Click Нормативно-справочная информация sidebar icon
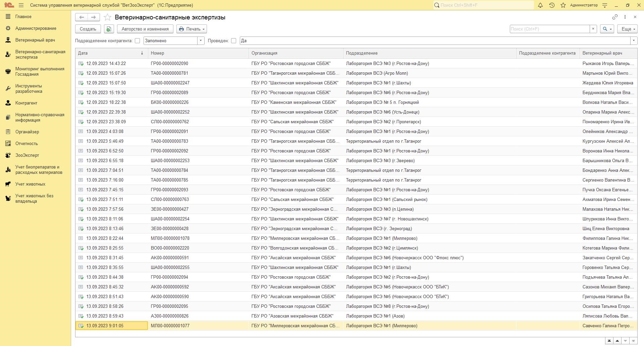Image resolution: width=644 pixels, height=346 pixels. (8, 117)
